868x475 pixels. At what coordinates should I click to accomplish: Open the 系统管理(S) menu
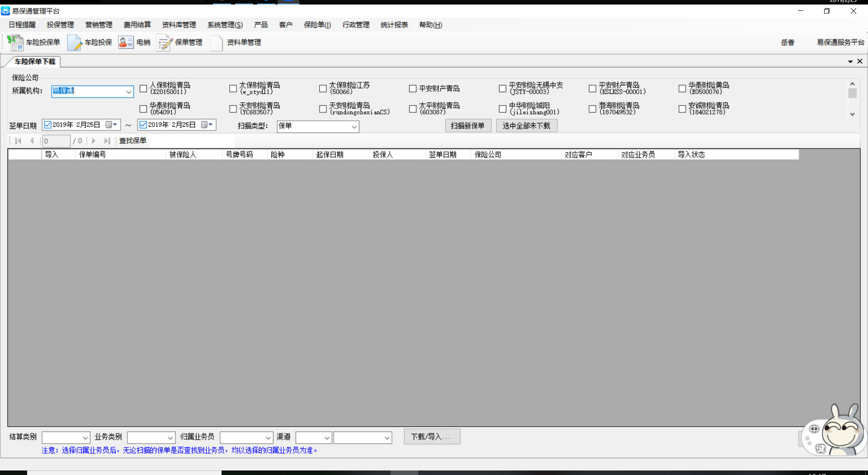click(x=225, y=25)
